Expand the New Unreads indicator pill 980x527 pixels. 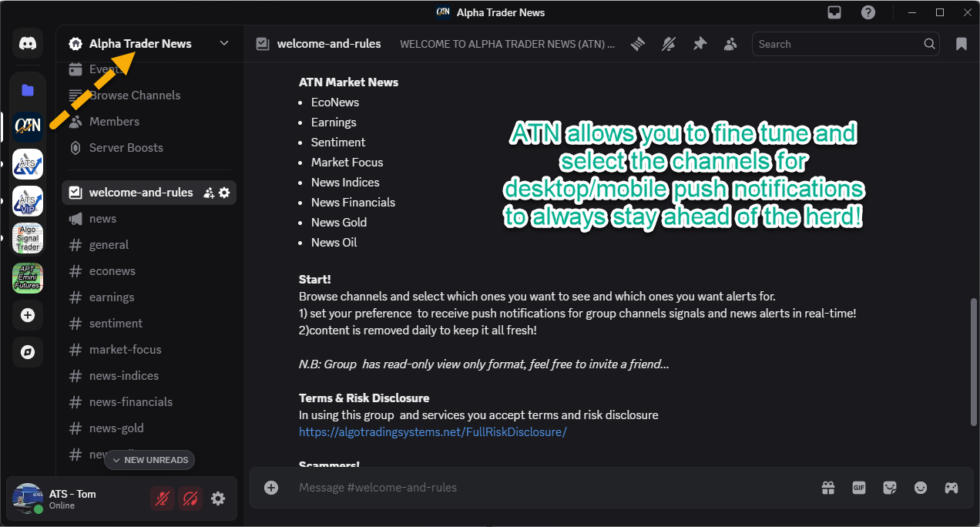click(149, 460)
